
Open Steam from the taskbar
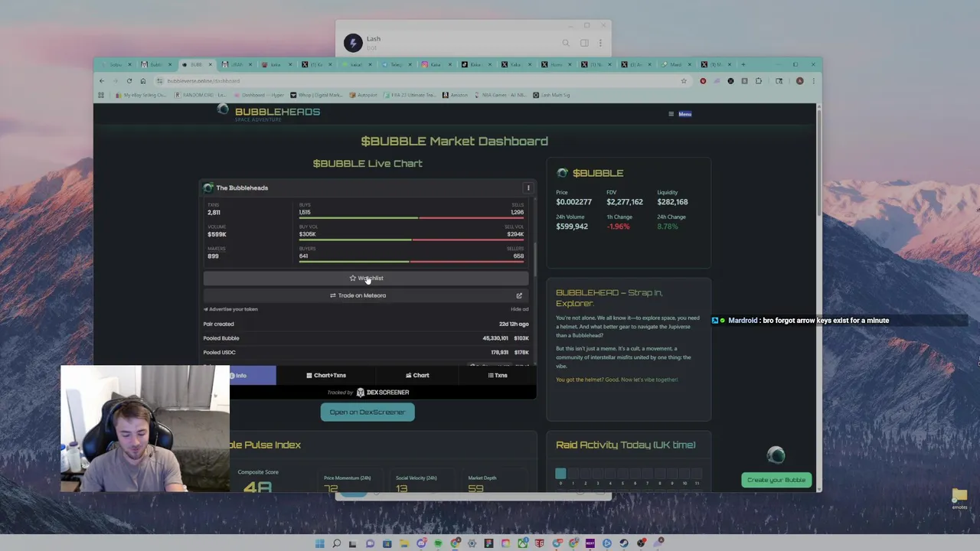pyautogui.click(x=623, y=543)
